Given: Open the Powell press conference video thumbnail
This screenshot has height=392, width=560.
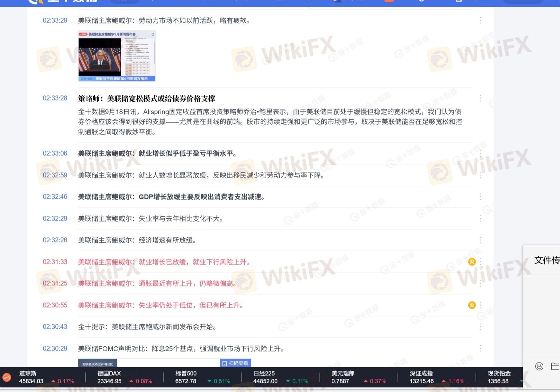Looking at the screenshot, I should (x=117, y=56).
